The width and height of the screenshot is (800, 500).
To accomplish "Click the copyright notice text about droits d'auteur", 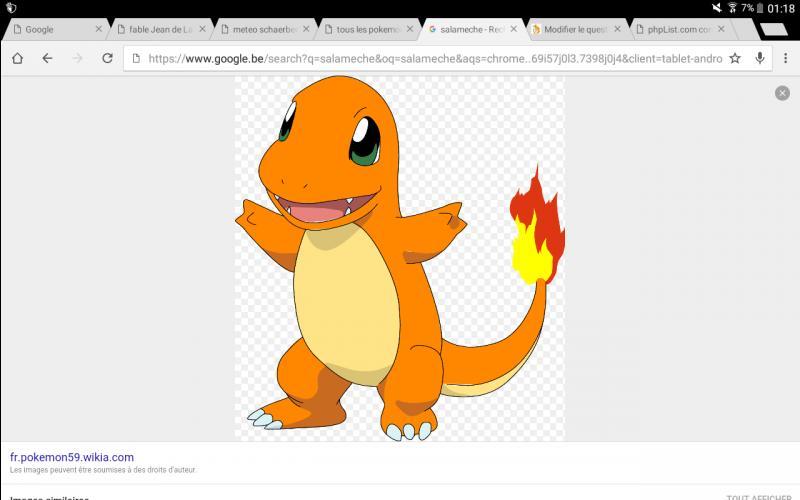I will pyautogui.click(x=103, y=470).
